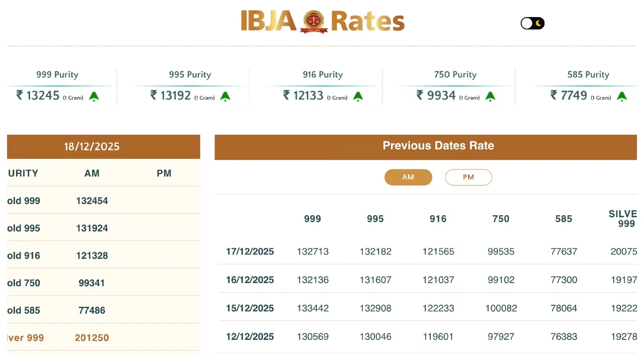Click the Previous Dates Rate header
The height and width of the screenshot is (362, 644).
(x=438, y=146)
